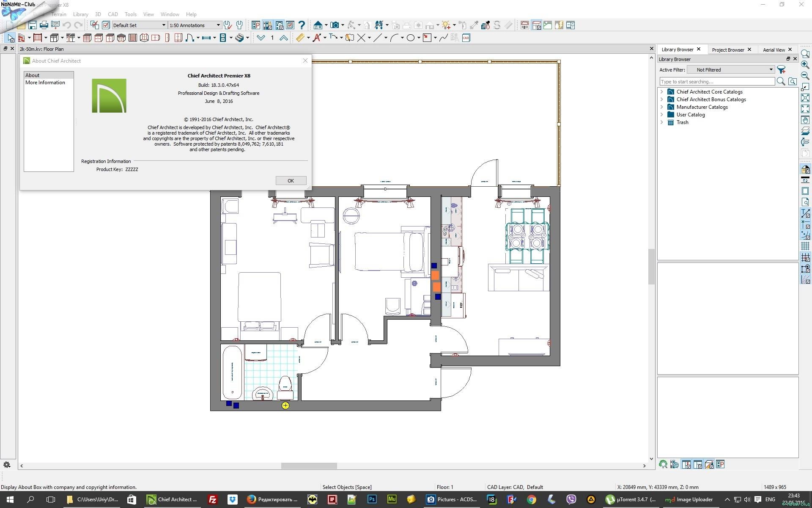The height and width of the screenshot is (508, 812).
Task: Open Chief Architect taskbar button
Action: coord(172,500)
